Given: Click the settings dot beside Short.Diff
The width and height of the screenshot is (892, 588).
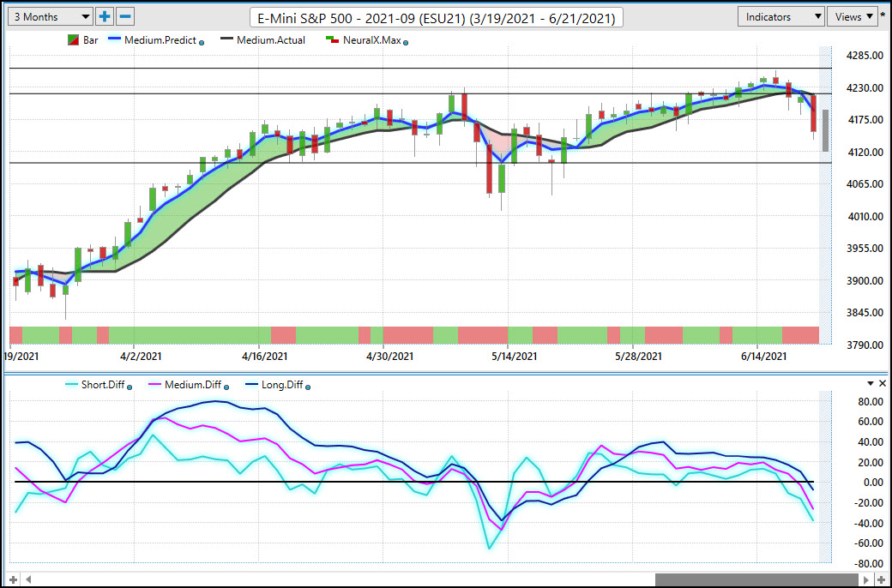Looking at the screenshot, I should point(130,387).
